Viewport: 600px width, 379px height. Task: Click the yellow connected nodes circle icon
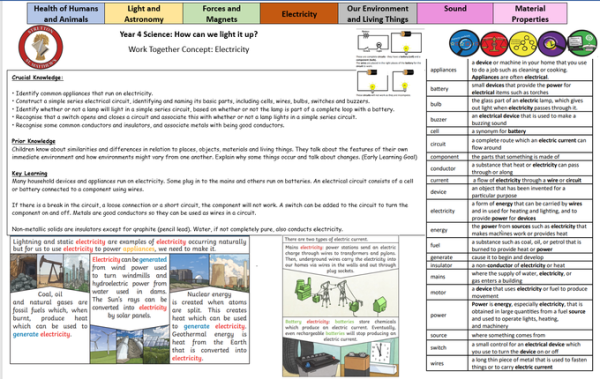point(523,44)
